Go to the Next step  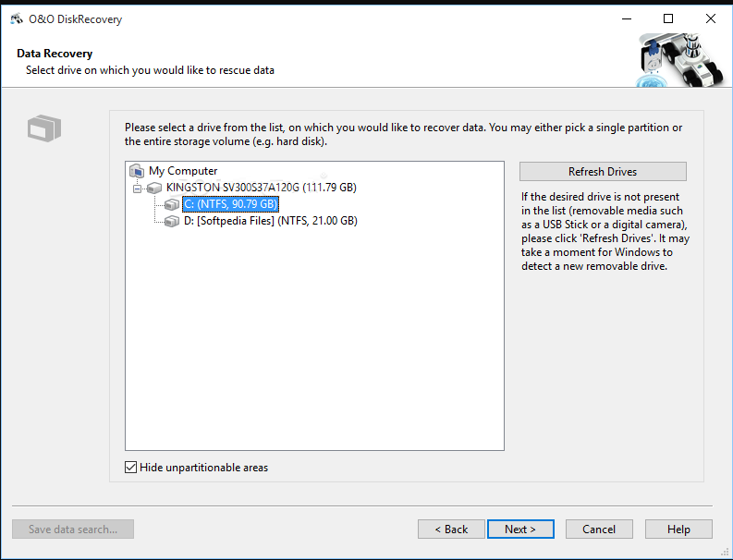point(520,530)
